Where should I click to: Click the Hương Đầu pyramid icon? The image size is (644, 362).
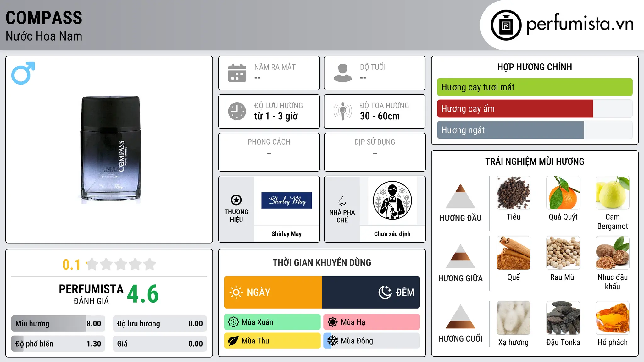pyautogui.click(x=460, y=195)
